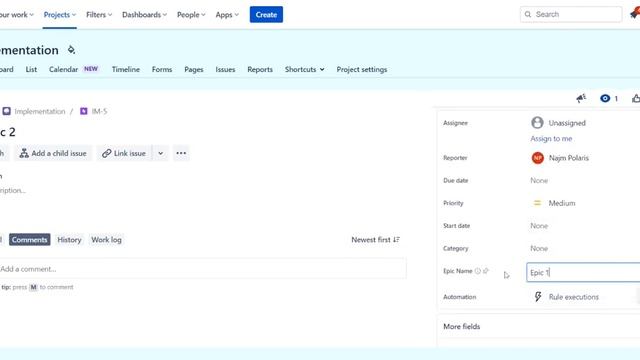
Task: Click the Medium priority icon
Action: click(x=537, y=203)
